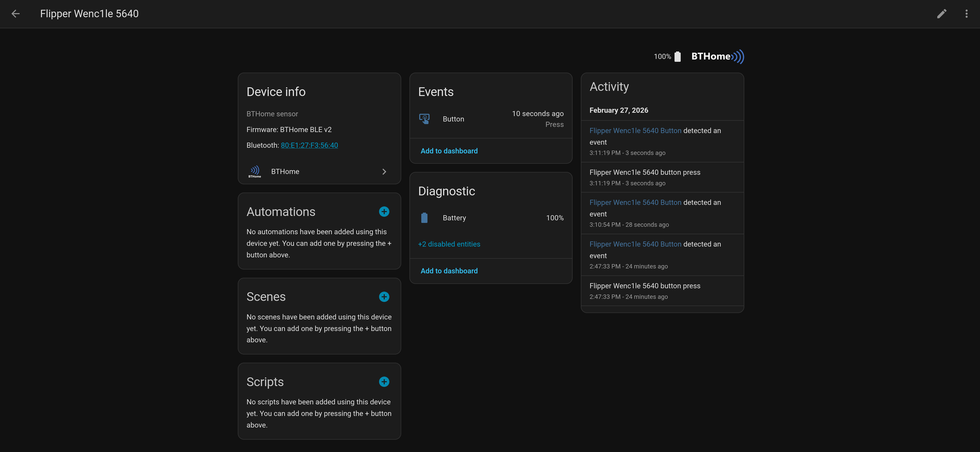Click the BTHome logo at top
The image size is (980, 452).
(717, 56)
